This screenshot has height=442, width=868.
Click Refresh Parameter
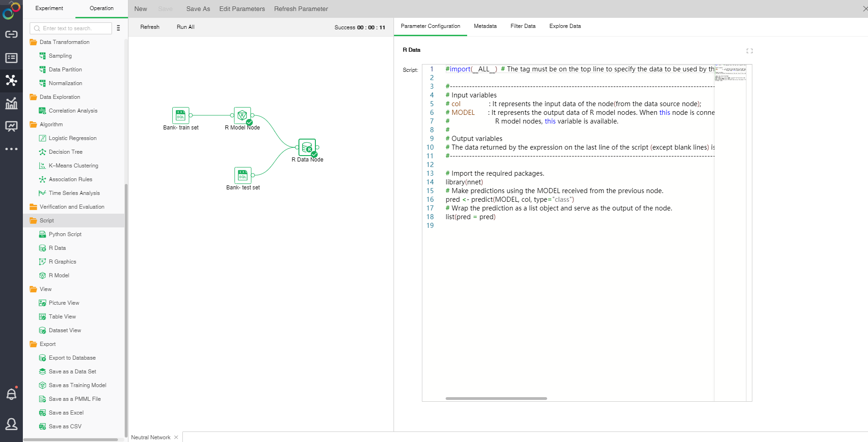click(301, 9)
